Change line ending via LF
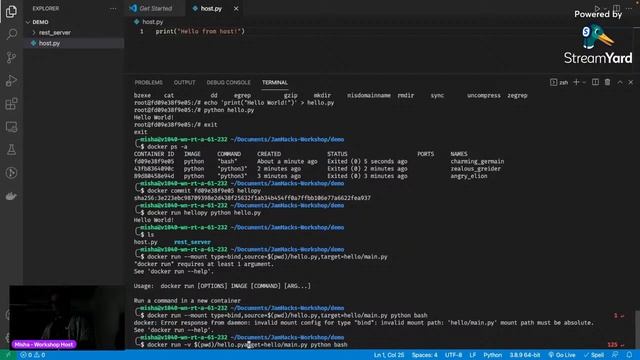The image size is (640, 360). (473, 355)
